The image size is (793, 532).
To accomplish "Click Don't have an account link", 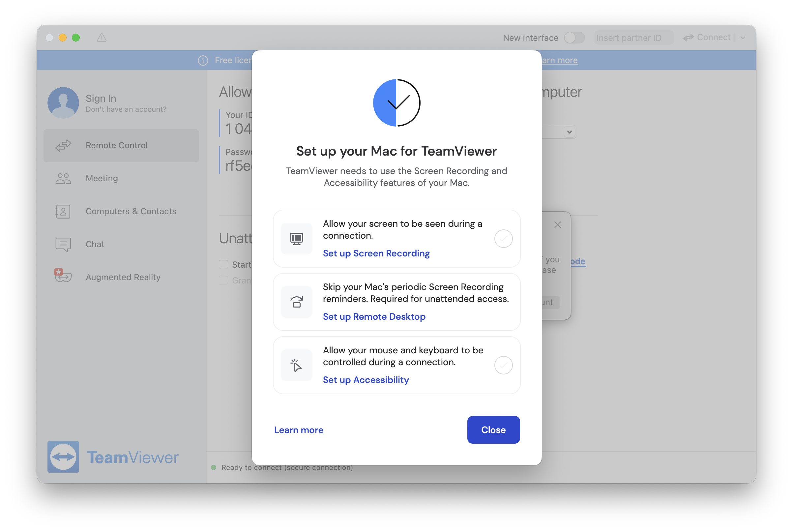I will [126, 109].
